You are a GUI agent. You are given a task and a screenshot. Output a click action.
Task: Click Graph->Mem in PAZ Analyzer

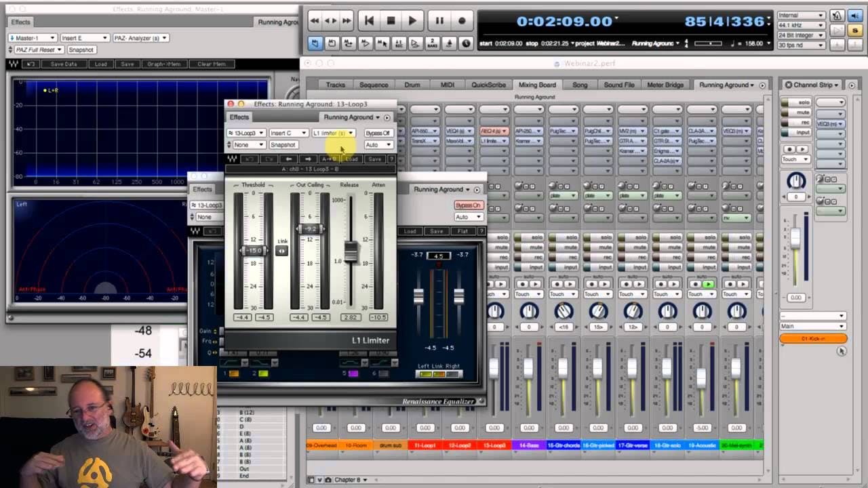pyautogui.click(x=163, y=64)
